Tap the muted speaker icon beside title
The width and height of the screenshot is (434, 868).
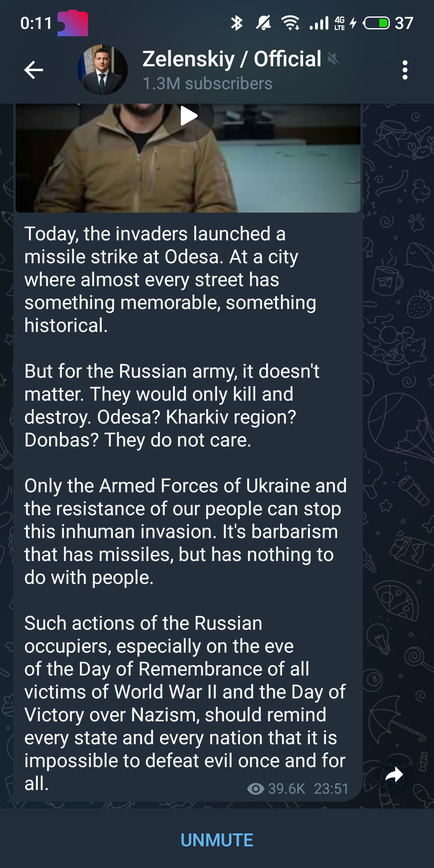[x=333, y=59]
